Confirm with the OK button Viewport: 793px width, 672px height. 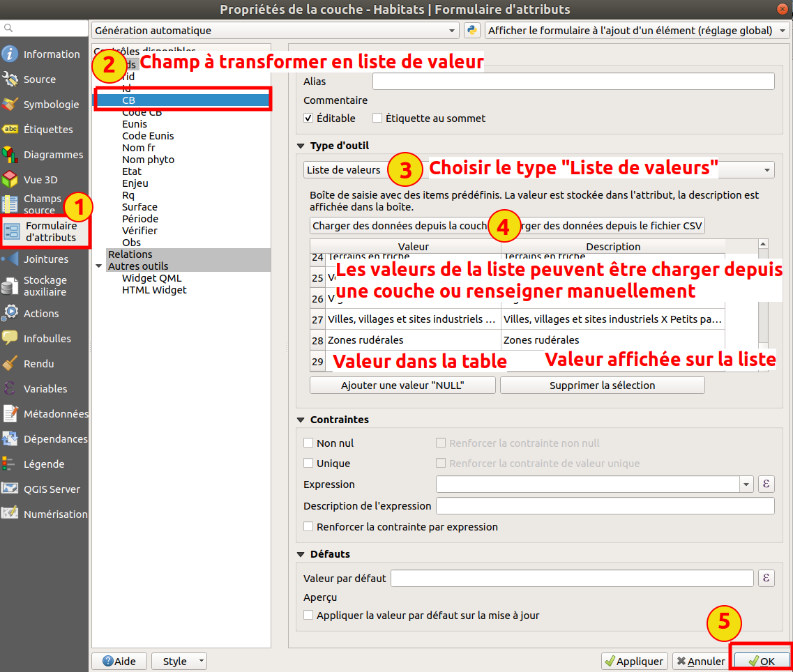click(x=762, y=661)
